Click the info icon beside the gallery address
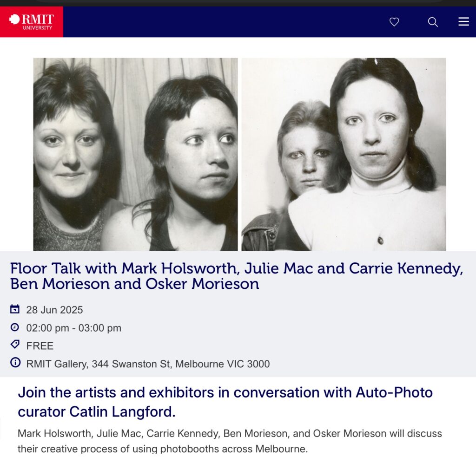Screen dimensions: 476x463 tap(15, 362)
